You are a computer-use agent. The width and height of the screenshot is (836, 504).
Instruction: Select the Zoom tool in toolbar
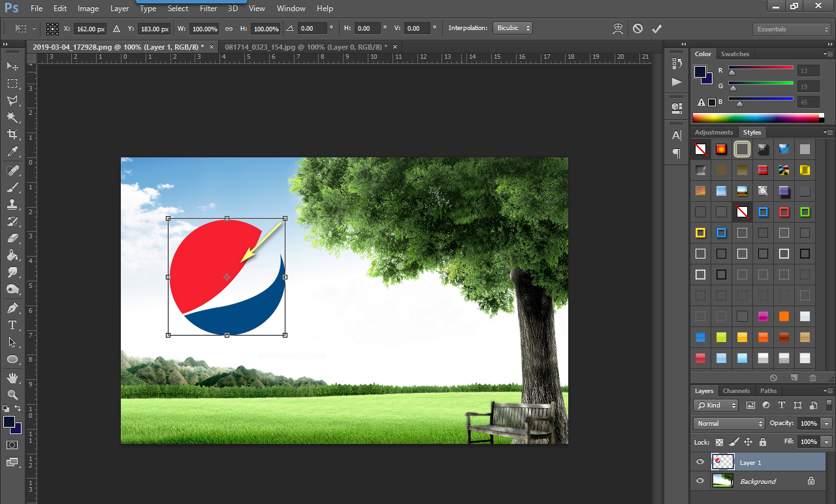tap(12, 394)
